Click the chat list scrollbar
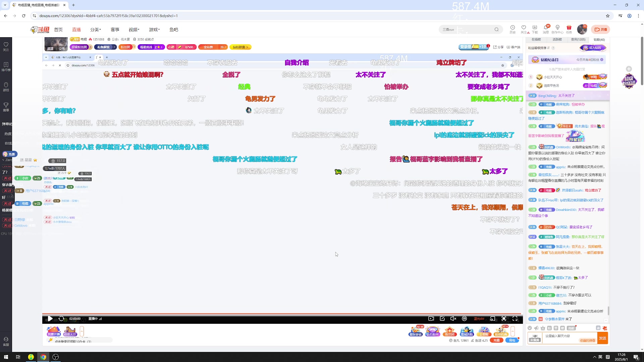This screenshot has height=362, width=644. tap(608, 310)
